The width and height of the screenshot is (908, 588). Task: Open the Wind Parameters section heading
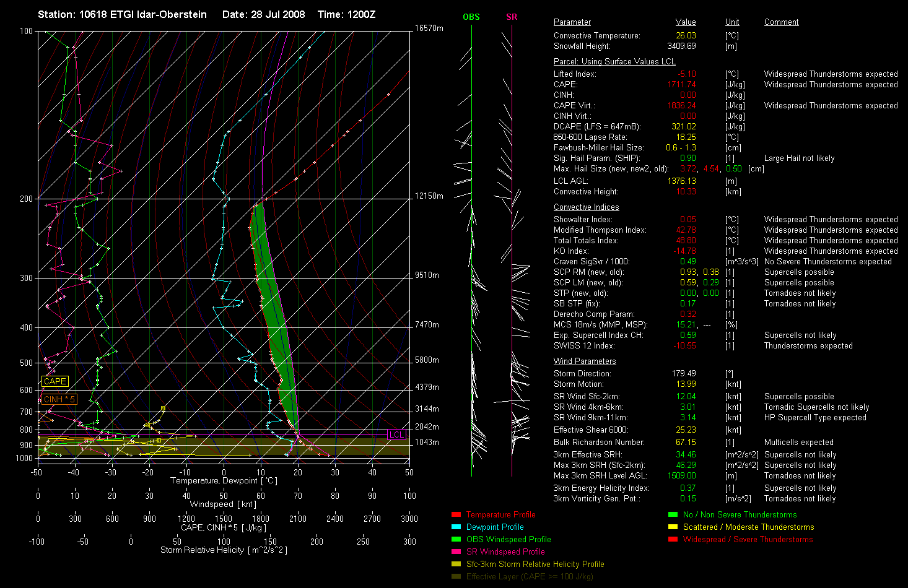585,361
